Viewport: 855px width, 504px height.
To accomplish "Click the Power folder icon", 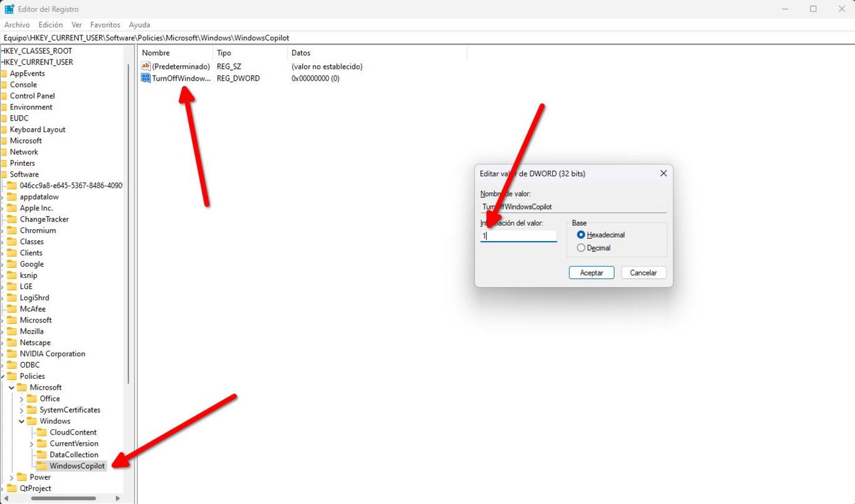I will [22, 477].
